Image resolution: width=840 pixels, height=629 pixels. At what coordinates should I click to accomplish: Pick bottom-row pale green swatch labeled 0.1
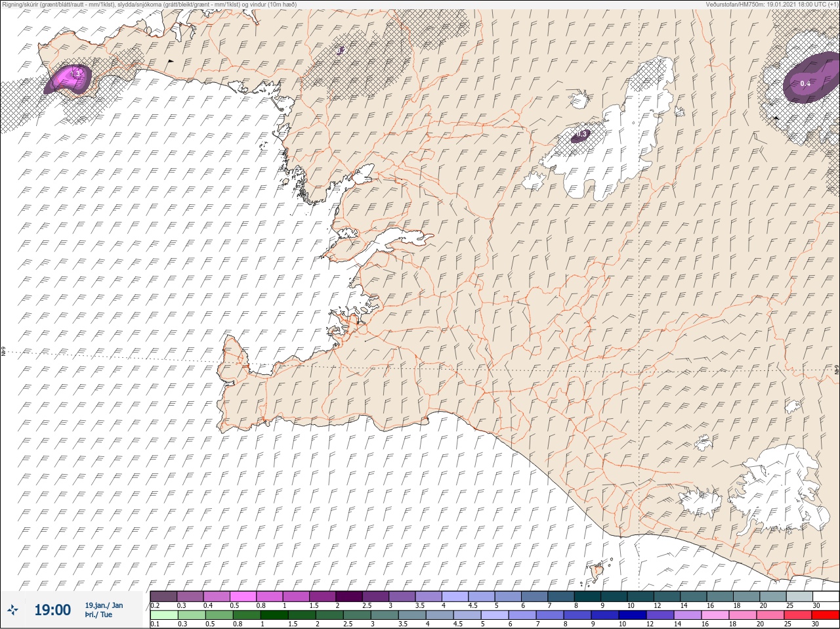pos(163,615)
